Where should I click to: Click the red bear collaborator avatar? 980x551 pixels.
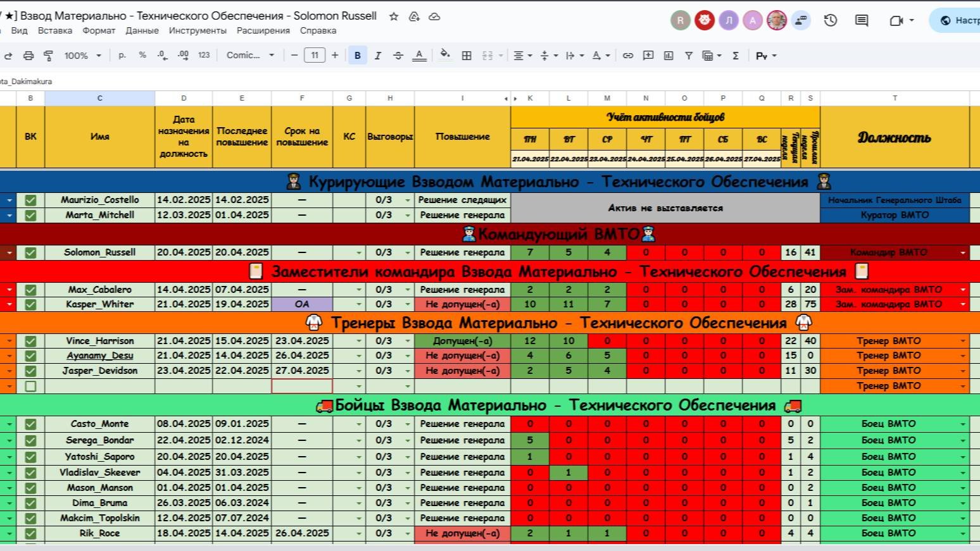coord(705,20)
